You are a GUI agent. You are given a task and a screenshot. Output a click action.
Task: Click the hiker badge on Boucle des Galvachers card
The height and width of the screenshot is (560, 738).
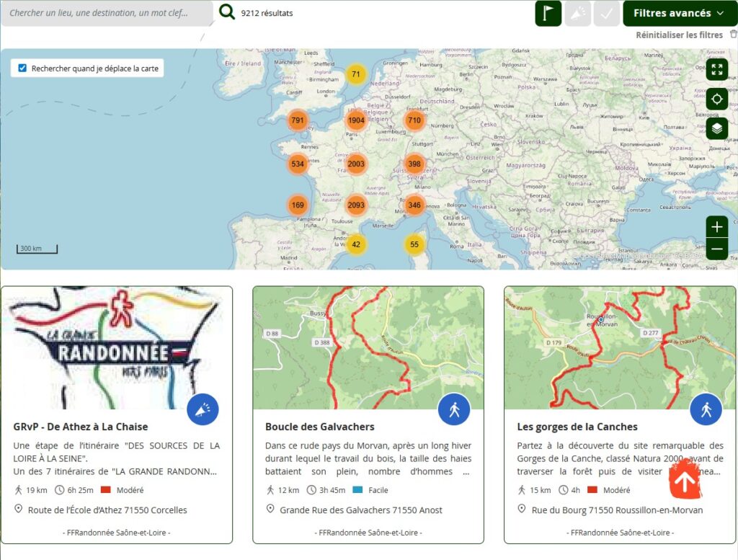(454, 409)
